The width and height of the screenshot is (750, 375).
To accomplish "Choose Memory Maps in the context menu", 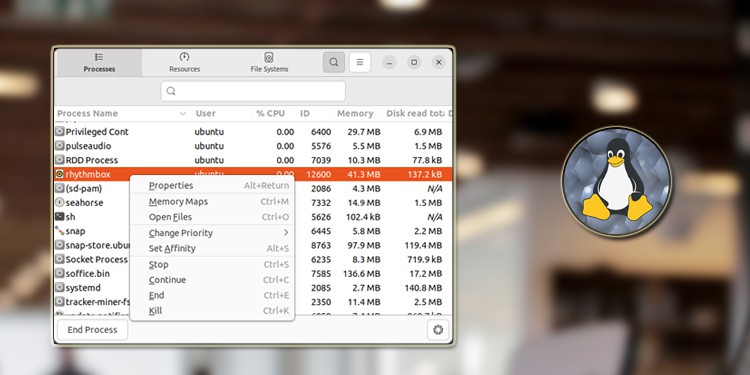I will pyautogui.click(x=212, y=202).
